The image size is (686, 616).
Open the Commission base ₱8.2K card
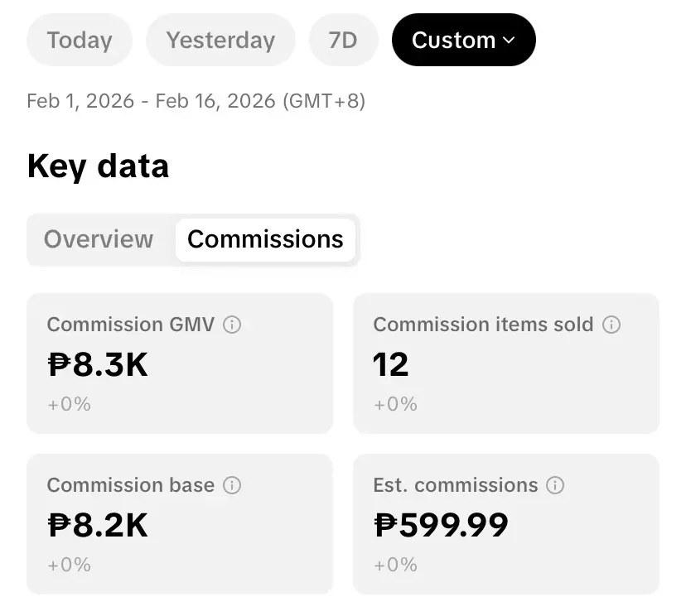pos(180,524)
